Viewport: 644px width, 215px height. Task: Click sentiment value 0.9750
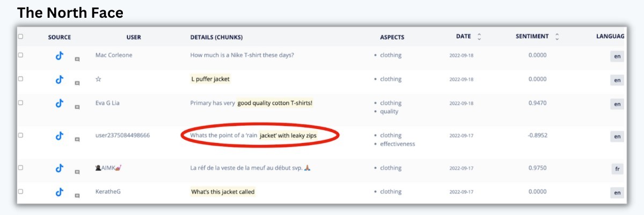click(x=537, y=168)
